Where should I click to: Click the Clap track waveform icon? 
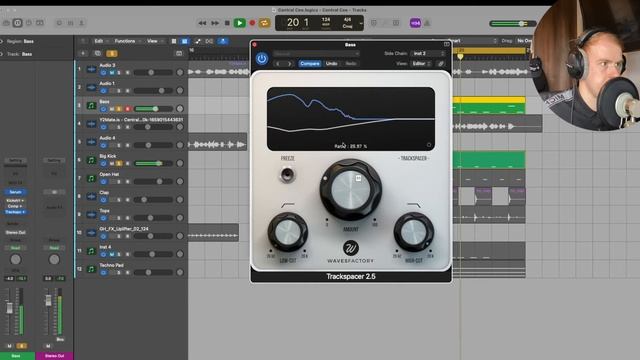91,197
